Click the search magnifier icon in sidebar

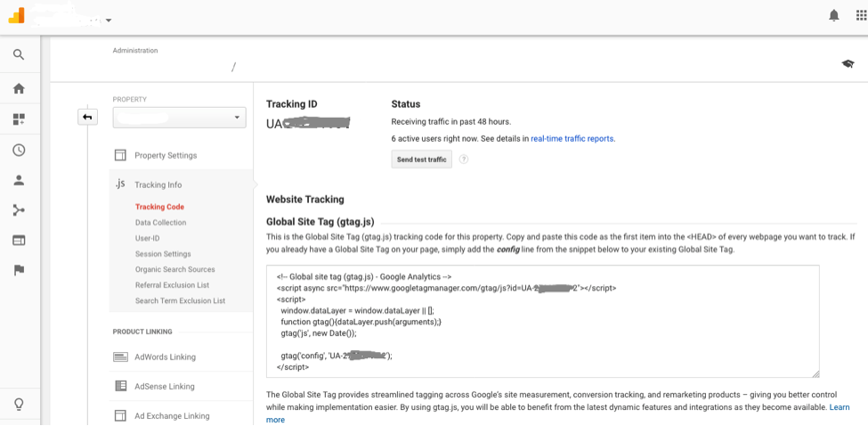click(19, 55)
